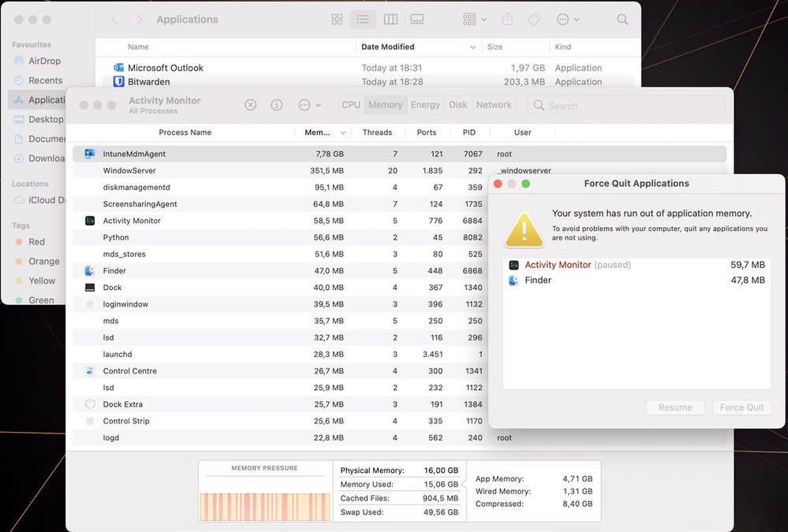Select the Finder process icon in process list
The width and height of the screenshot is (788, 532).
90,271
